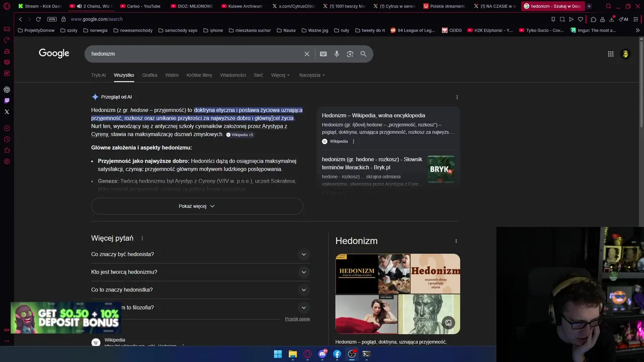The image size is (644, 362).
Task: Open the Bryk.pl słownik terminów link
Action: click(372, 163)
